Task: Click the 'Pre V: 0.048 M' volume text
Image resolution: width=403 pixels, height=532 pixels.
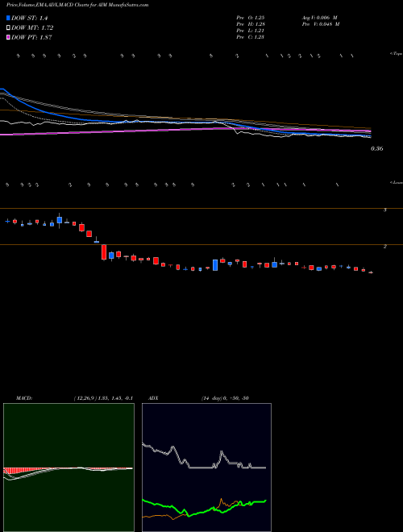Action: pos(321,24)
